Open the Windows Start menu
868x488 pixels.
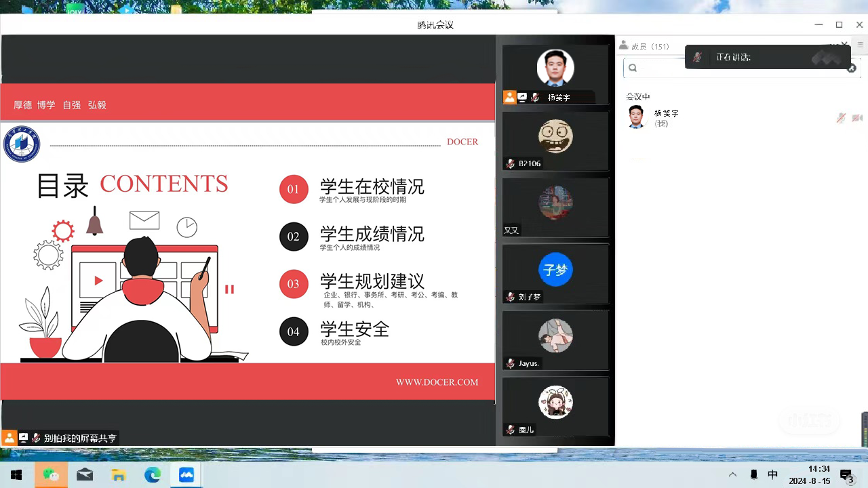pyautogui.click(x=16, y=474)
